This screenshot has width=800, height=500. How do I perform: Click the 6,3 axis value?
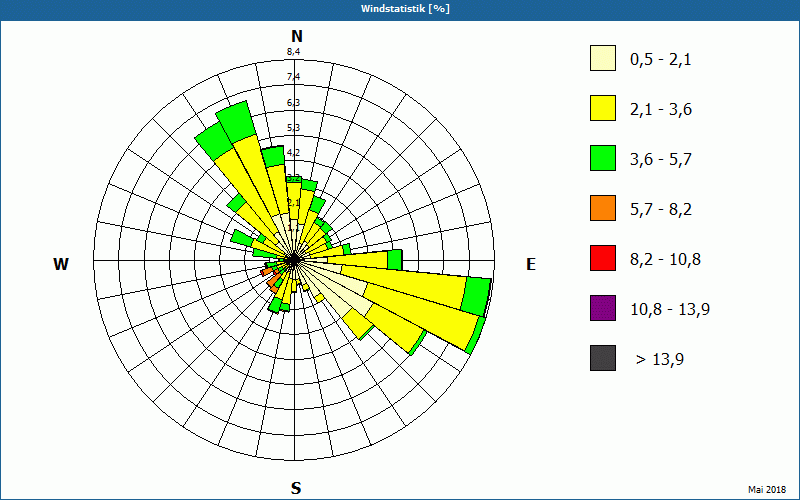[x=293, y=103]
